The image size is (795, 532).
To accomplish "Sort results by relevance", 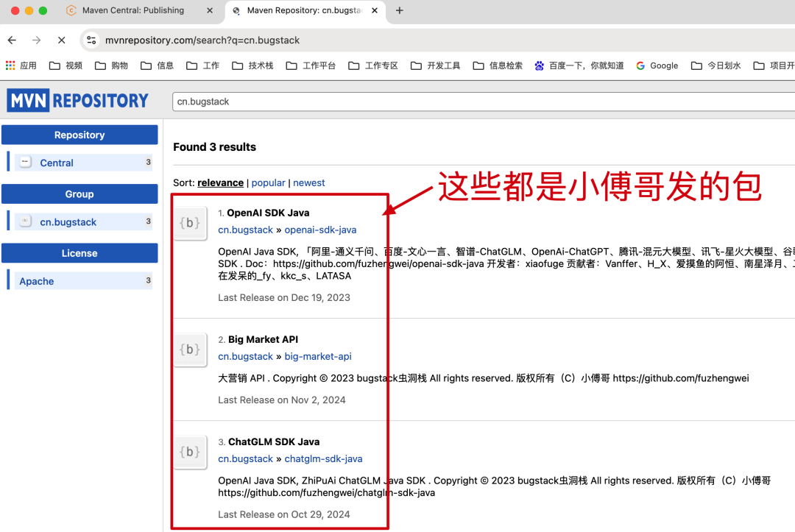I will point(221,183).
